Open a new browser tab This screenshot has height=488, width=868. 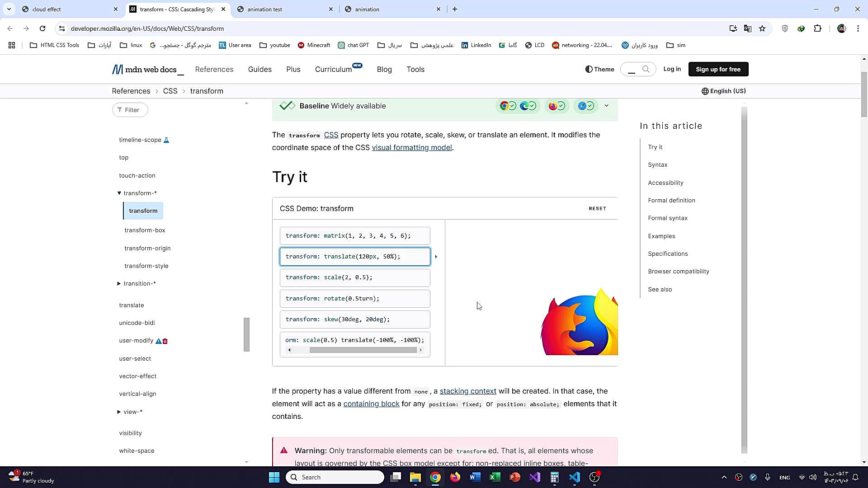point(455,9)
